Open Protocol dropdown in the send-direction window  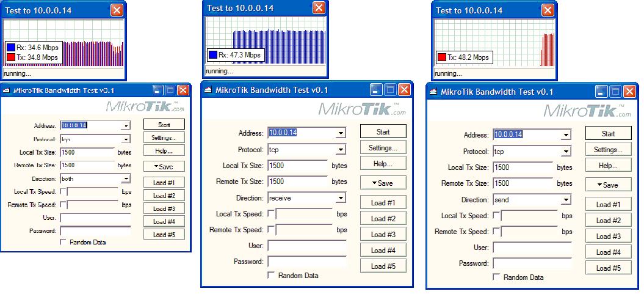click(x=566, y=152)
